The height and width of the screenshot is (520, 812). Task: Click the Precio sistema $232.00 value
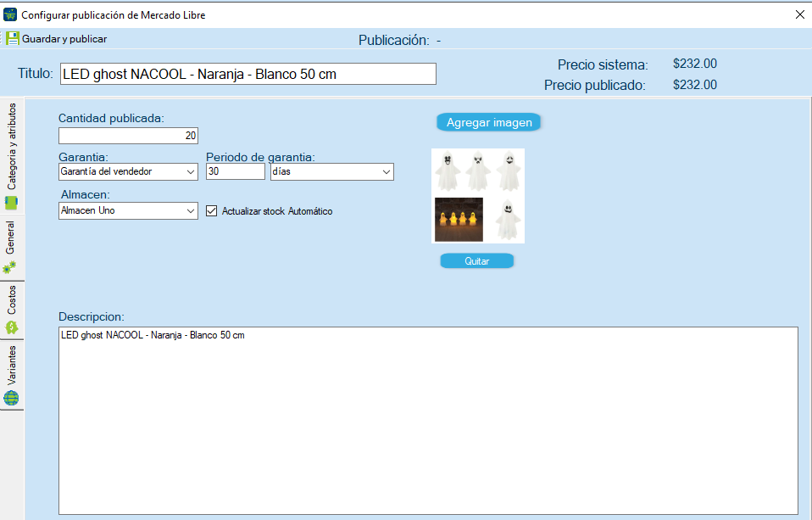(695, 64)
